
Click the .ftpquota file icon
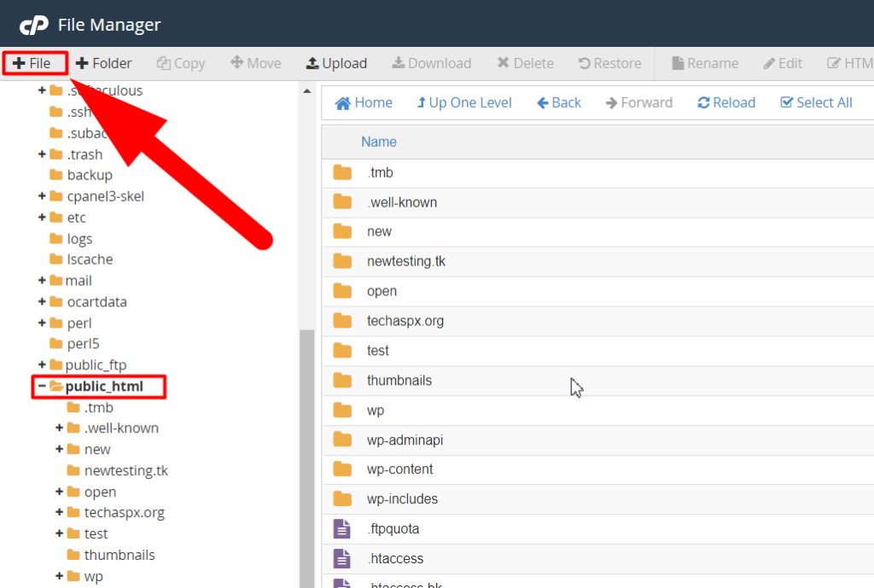pos(342,528)
